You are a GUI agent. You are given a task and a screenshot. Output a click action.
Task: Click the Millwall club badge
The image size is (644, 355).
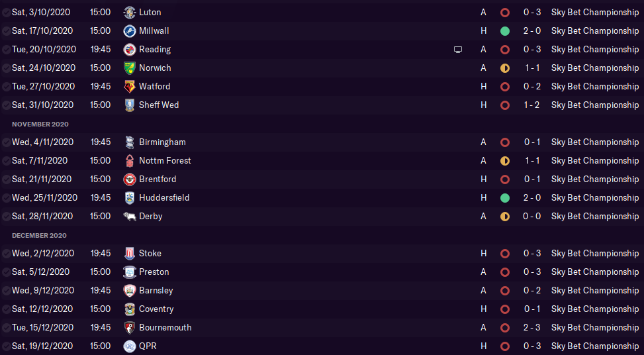[x=129, y=31]
